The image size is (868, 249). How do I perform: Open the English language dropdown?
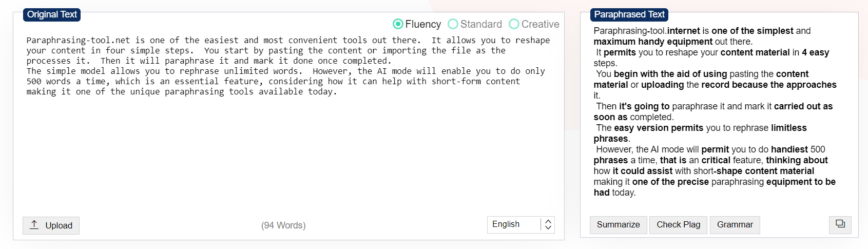[x=513, y=224]
